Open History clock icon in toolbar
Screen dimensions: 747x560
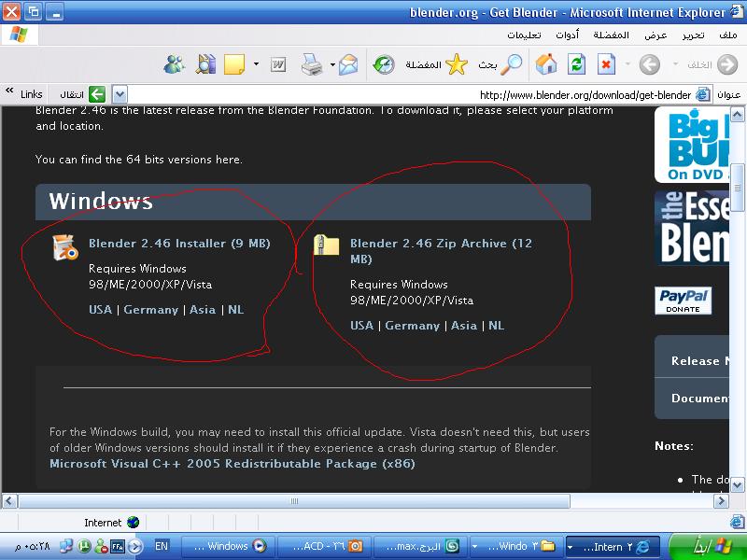point(384,64)
